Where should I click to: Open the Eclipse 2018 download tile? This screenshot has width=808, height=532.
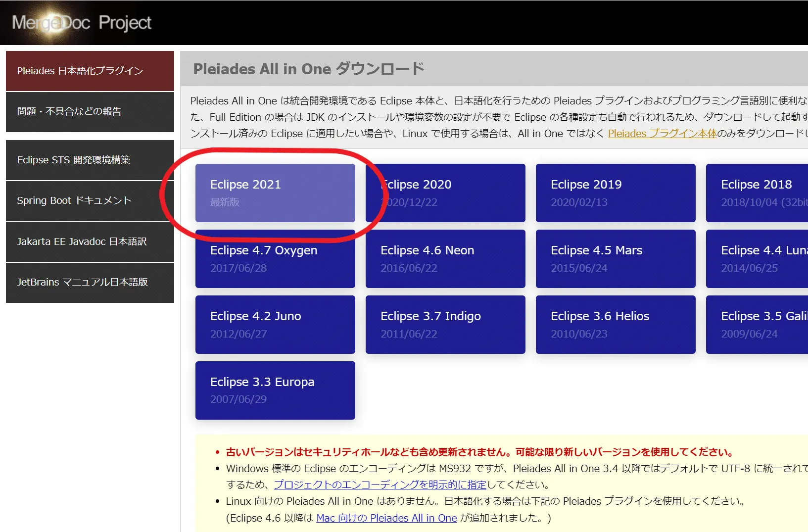coord(757,193)
